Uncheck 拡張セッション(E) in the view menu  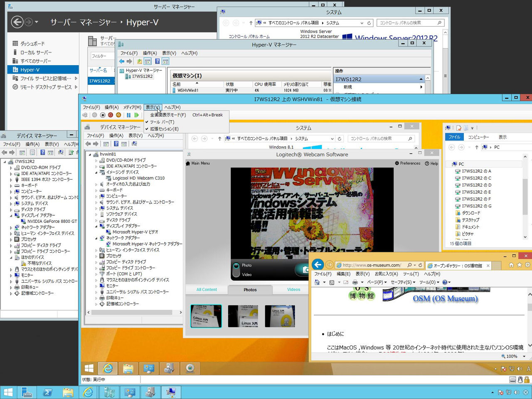pos(164,129)
